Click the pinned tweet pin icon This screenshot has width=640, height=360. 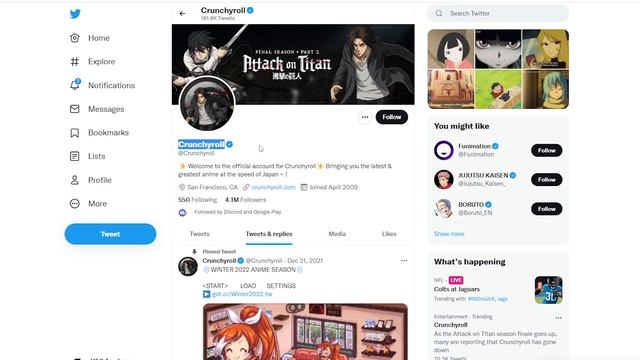coord(194,251)
